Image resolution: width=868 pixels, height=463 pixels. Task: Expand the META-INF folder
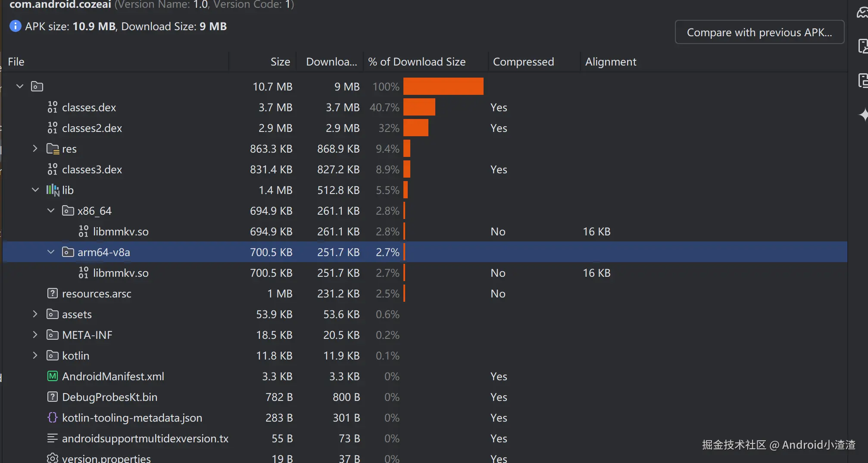[35, 335]
